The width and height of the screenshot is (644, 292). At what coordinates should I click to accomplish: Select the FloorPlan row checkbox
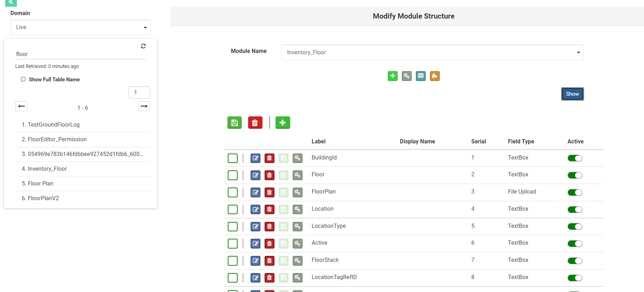point(233,192)
